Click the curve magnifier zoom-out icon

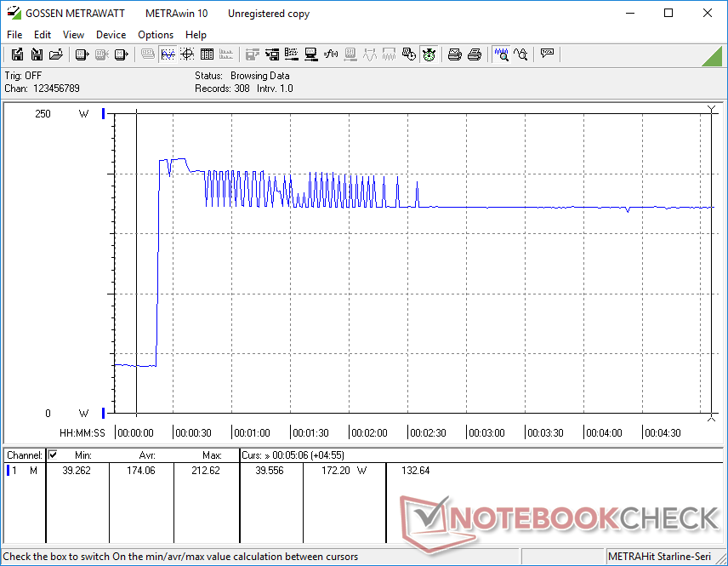(521, 54)
